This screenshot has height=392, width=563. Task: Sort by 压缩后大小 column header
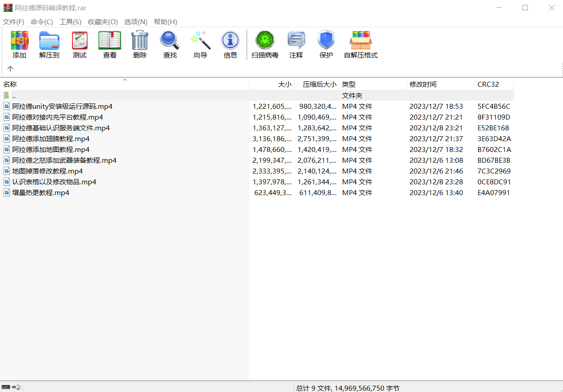click(319, 85)
